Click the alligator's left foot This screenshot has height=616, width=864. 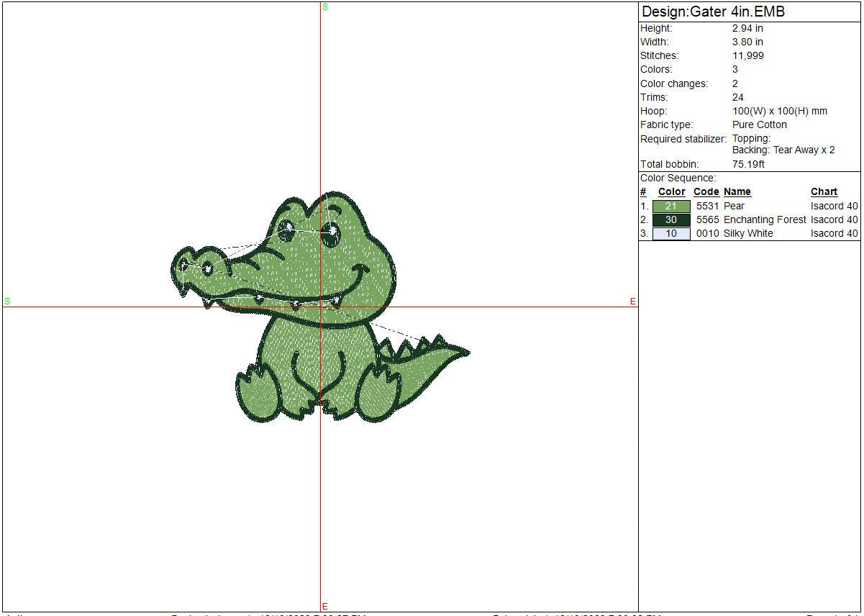(257, 397)
